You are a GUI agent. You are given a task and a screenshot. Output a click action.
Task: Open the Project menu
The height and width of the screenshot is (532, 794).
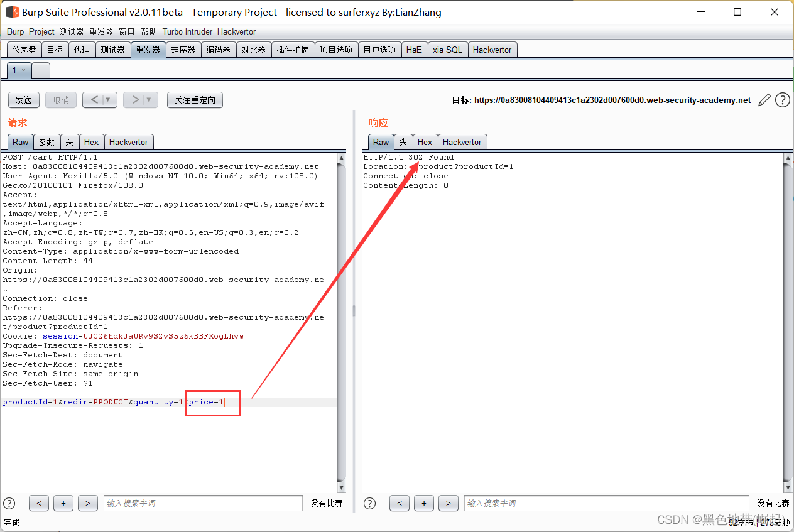click(x=42, y=31)
